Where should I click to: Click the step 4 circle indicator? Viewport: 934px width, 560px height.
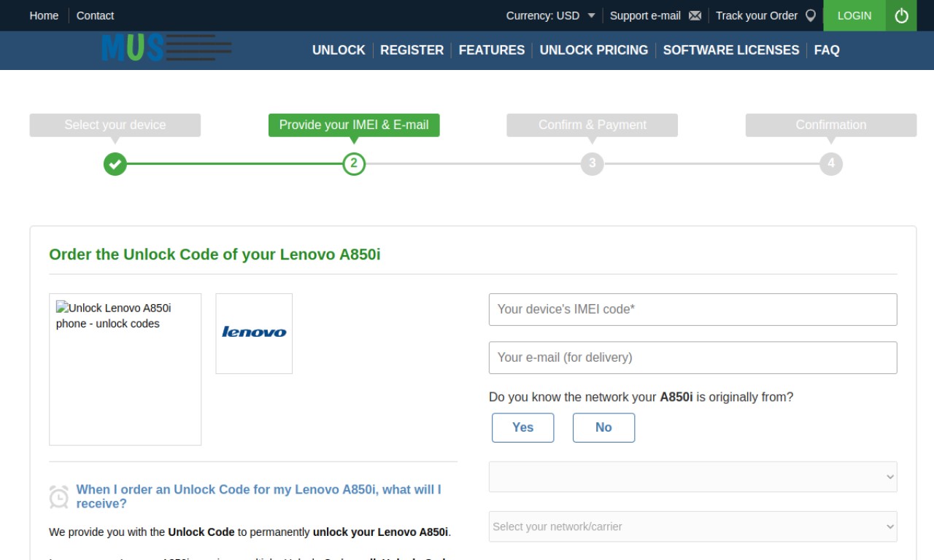[x=831, y=164]
